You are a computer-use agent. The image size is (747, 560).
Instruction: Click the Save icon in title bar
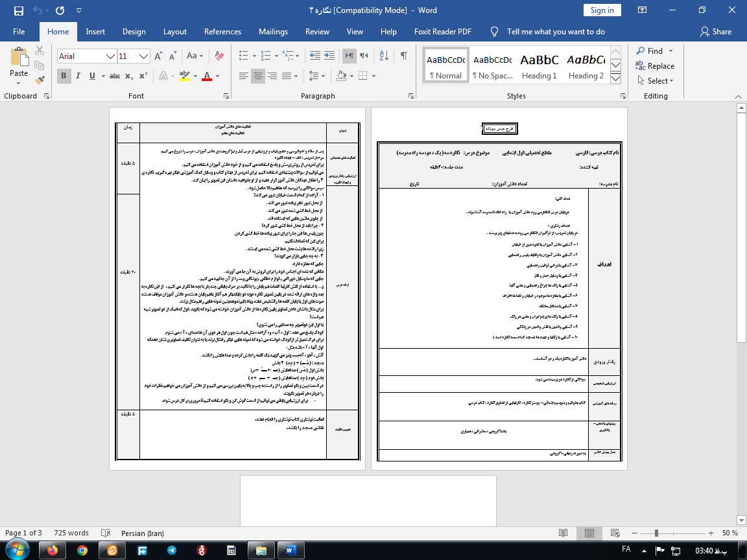tap(18, 11)
